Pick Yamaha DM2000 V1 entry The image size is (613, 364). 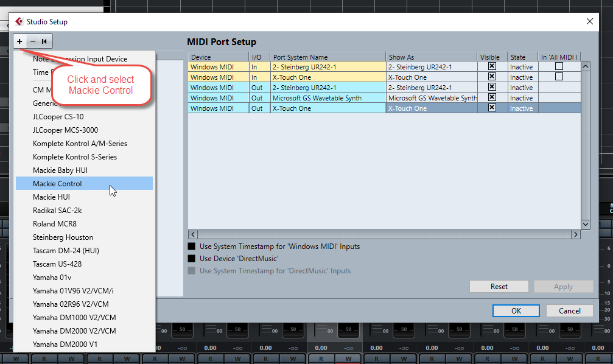84,344
